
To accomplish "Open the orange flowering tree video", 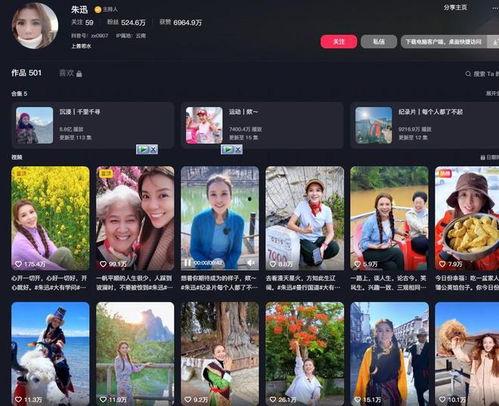I will tap(305, 354).
